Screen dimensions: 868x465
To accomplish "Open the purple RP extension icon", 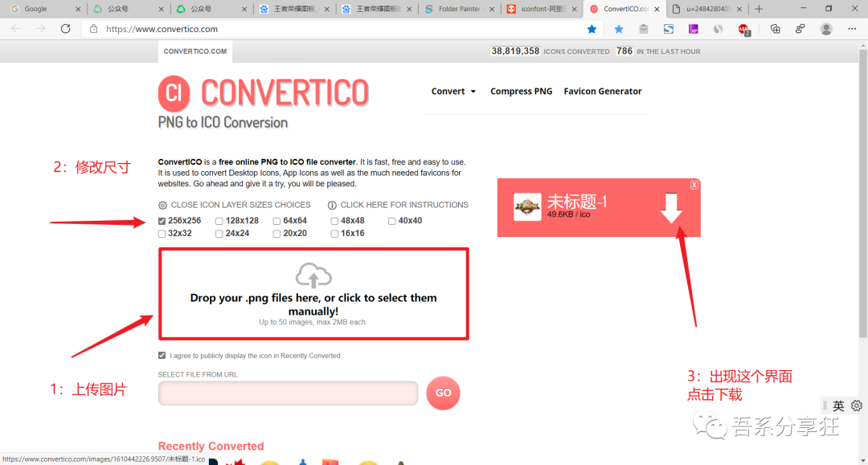I will (x=693, y=29).
